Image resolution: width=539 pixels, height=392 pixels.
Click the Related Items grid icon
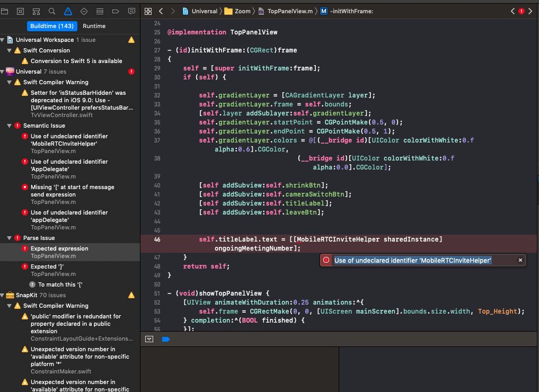tap(148, 11)
